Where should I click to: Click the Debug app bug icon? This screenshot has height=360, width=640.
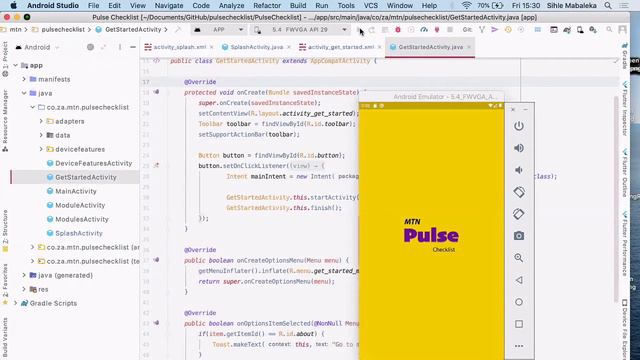(398, 30)
